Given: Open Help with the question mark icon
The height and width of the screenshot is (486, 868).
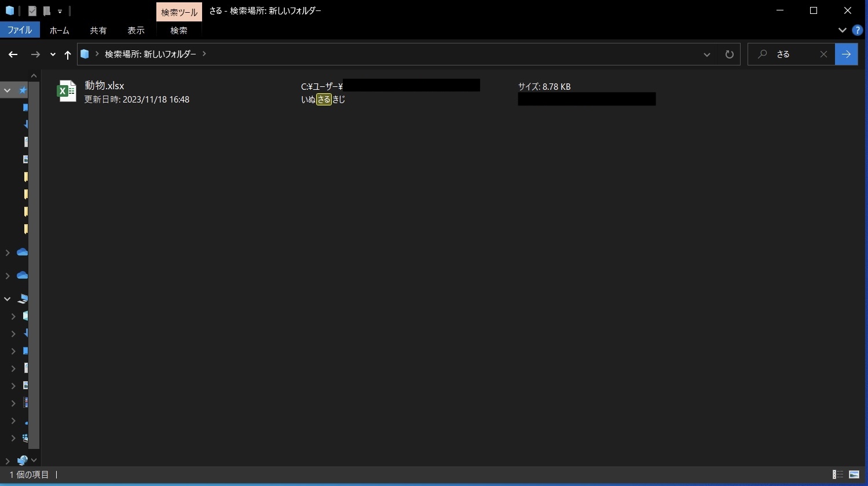Looking at the screenshot, I should (858, 30).
